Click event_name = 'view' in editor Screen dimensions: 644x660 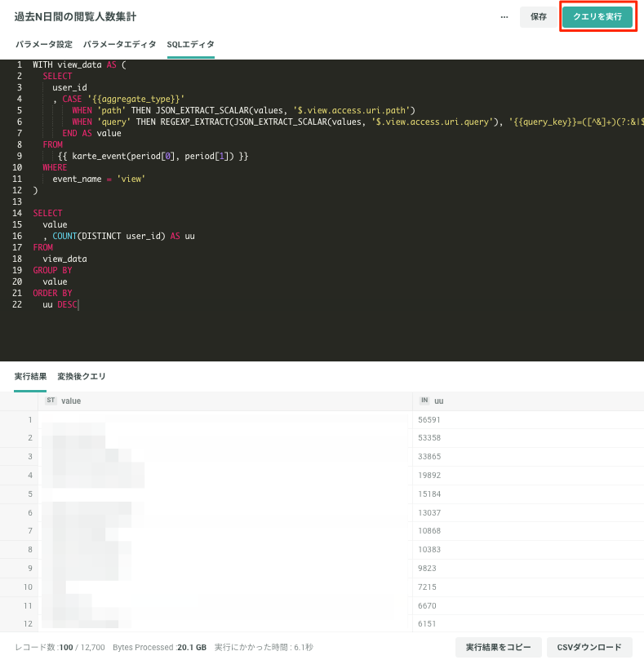click(x=99, y=179)
